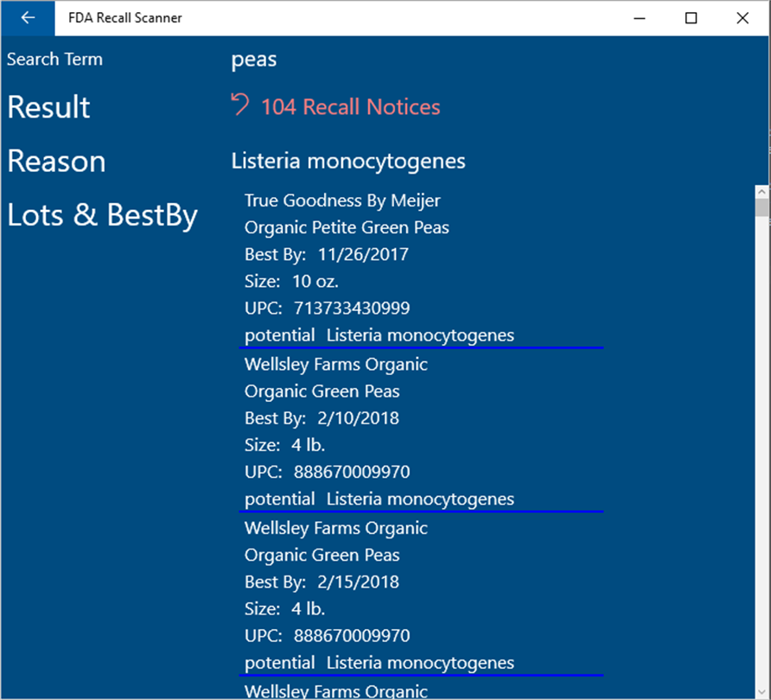
Task: Click 'Best By: 2/10/2018' line
Action: click(x=322, y=418)
